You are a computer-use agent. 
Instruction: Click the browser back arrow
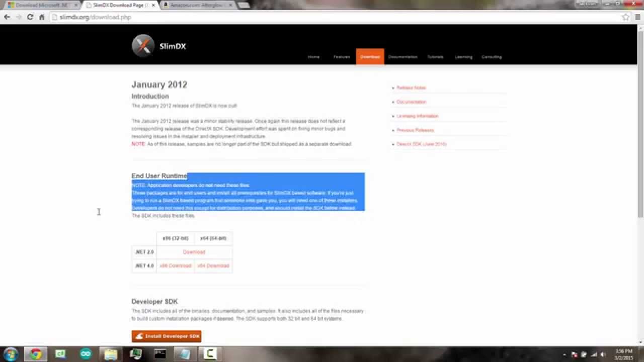click(7, 17)
